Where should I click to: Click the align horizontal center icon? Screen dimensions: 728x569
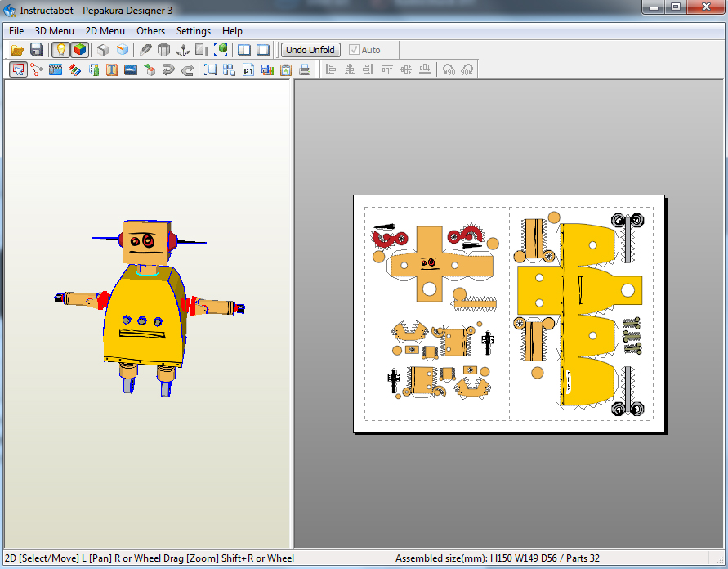click(349, 69)
